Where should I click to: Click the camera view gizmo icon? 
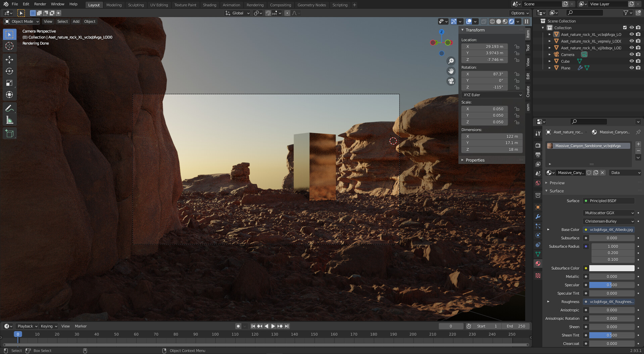click(451, 81)
